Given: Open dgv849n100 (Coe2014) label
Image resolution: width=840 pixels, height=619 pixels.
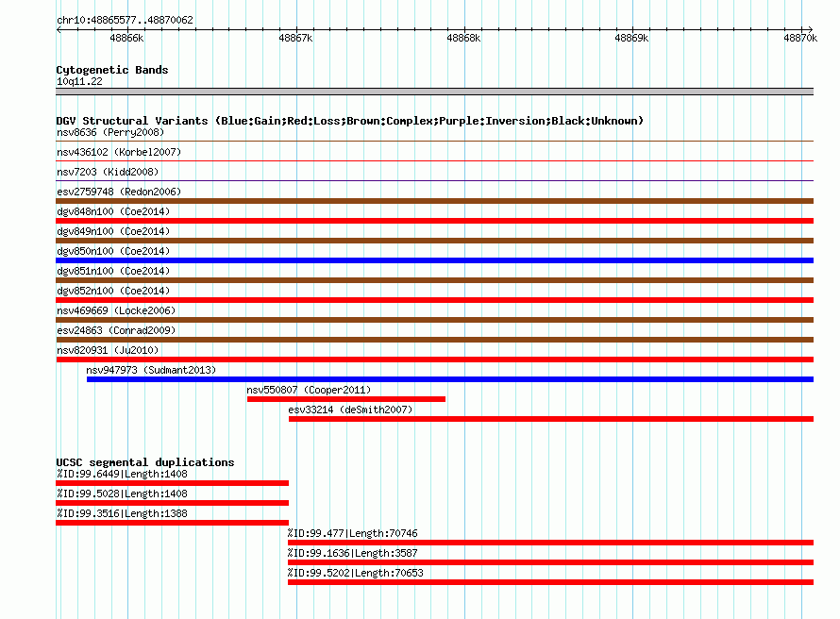Looking at the screenshot, I should point(113,231).
